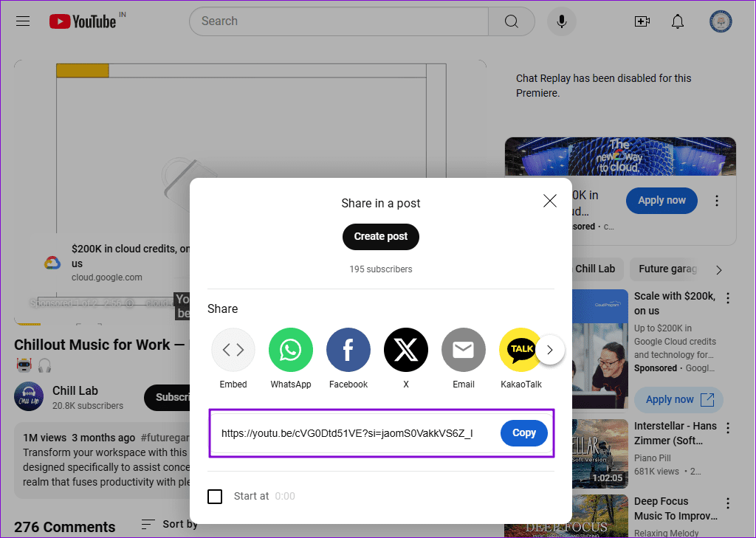Screen dimensions: 756x538
Task: Enable the Start at timestamp checkbox
Action: click(215, 496)
